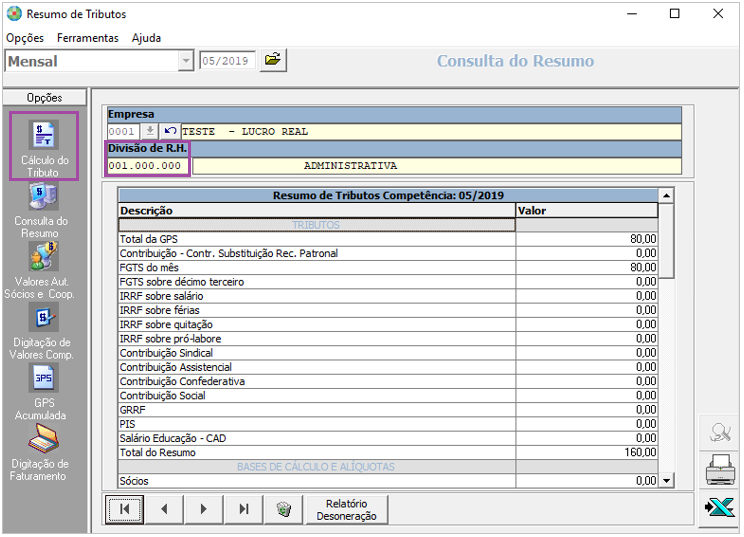Click the 160,00 total value cell
Image resolution: width=744 pixels, height=537 pixels.
pos(587,453)
